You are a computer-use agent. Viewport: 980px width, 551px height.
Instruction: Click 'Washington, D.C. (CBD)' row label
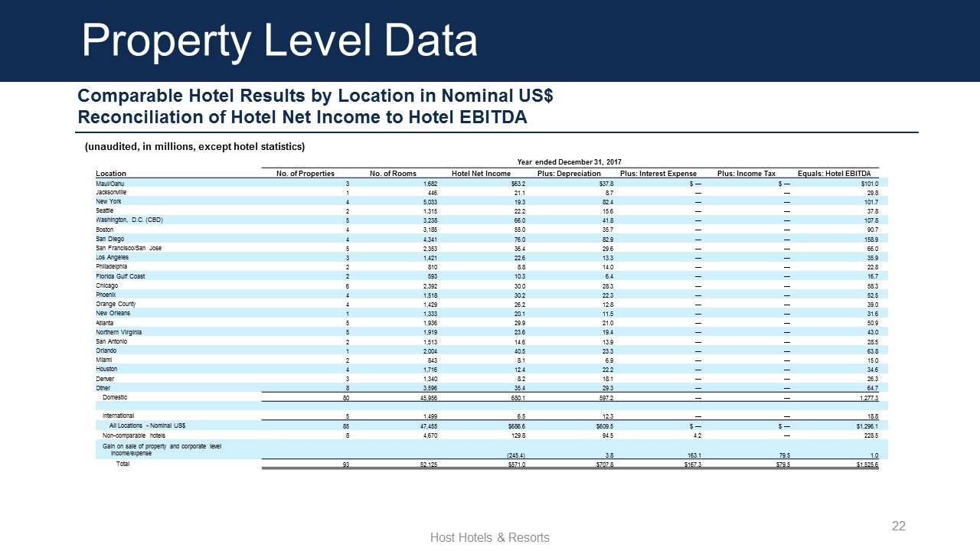point(129,220)
